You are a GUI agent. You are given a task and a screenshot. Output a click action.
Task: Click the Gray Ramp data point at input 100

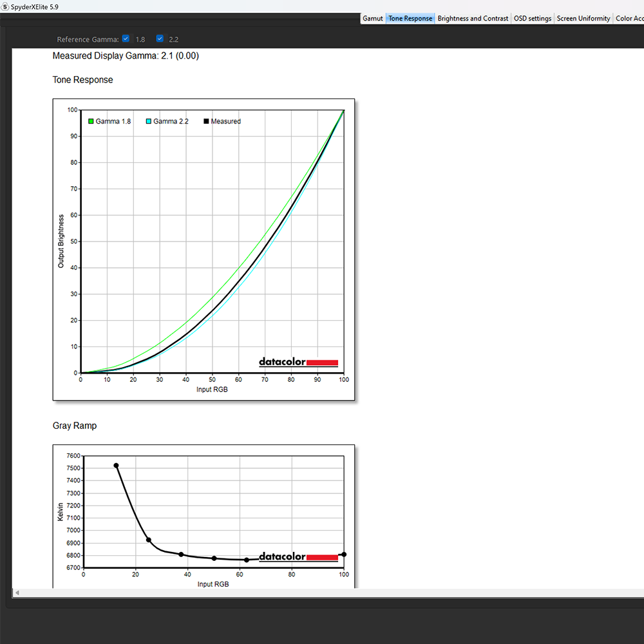[x=344, y=554]
